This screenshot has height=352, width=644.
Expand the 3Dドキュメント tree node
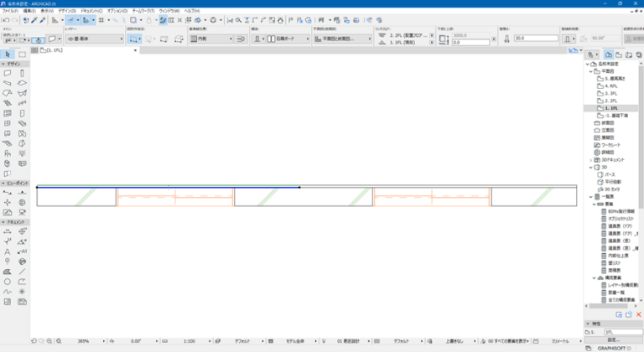pyautogui.click(x=591, y=160)
